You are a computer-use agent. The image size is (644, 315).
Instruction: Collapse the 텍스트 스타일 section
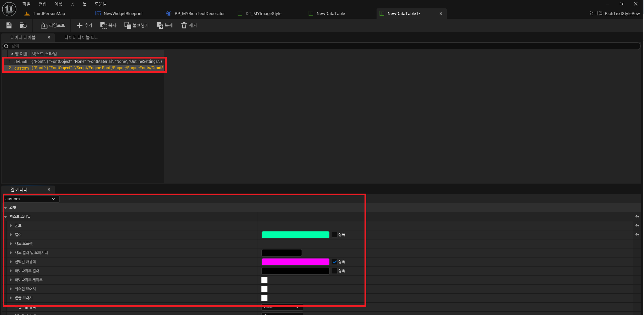(x=5, y=216)
